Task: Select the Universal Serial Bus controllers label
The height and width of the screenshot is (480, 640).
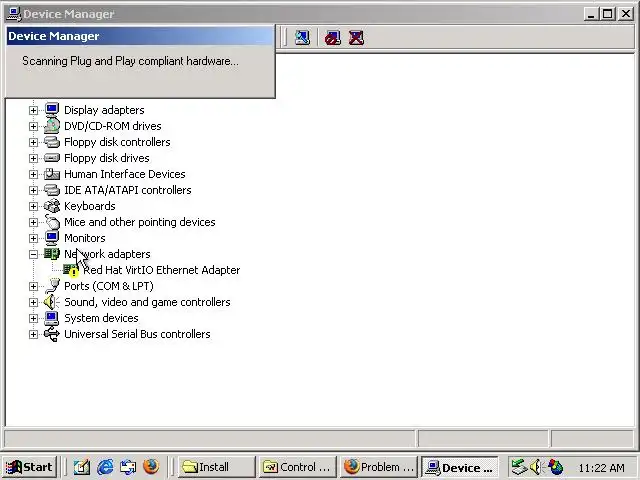Action: pos(137,334)
